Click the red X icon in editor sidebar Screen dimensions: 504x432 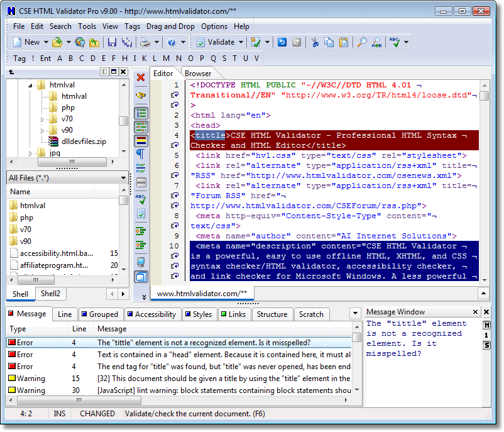click(141, 77)
